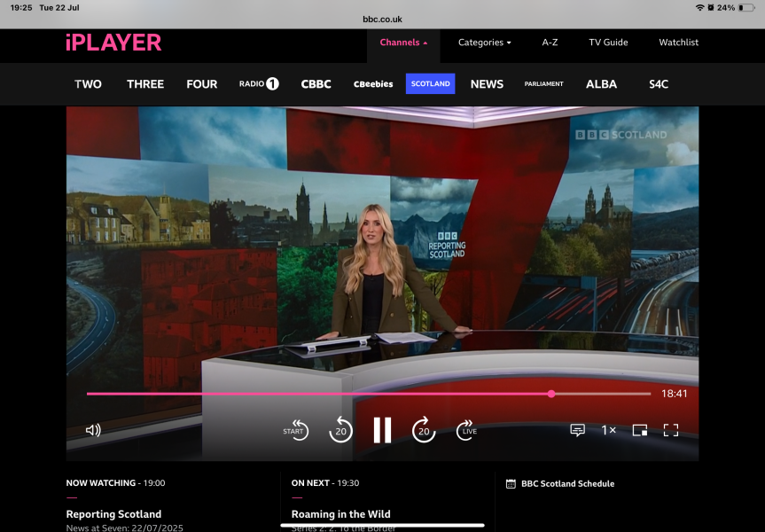Click the pink playback progress bar
This screenshot has width=765, height=532.
pyautogui.click(x=319, y=394)
